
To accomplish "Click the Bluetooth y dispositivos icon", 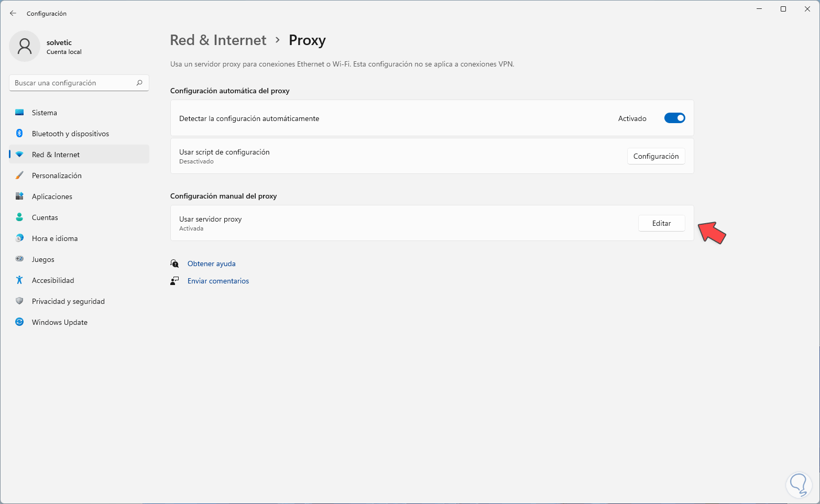I will point(19,134).
